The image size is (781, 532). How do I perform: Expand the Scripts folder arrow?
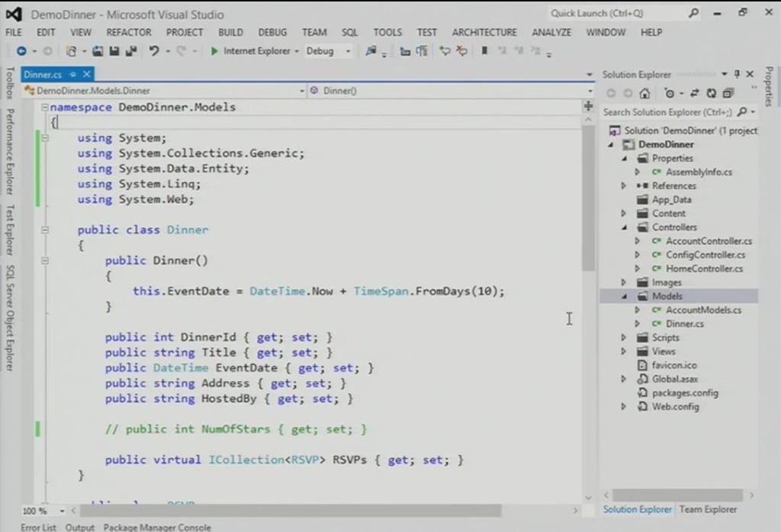click(x=623, y=338)
